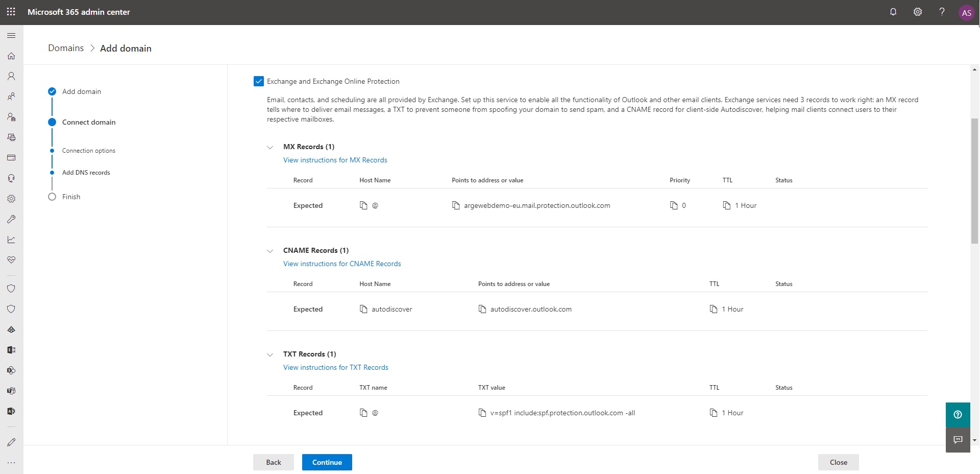Screen dimensions: 980x474
Task: Click the help question mark icon
Action: point(942,12)
